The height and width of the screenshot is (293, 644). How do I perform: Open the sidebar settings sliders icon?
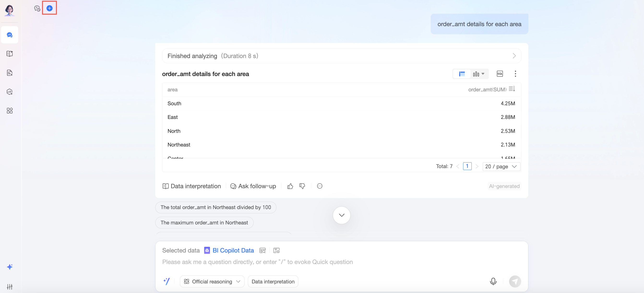click(10, 287)
